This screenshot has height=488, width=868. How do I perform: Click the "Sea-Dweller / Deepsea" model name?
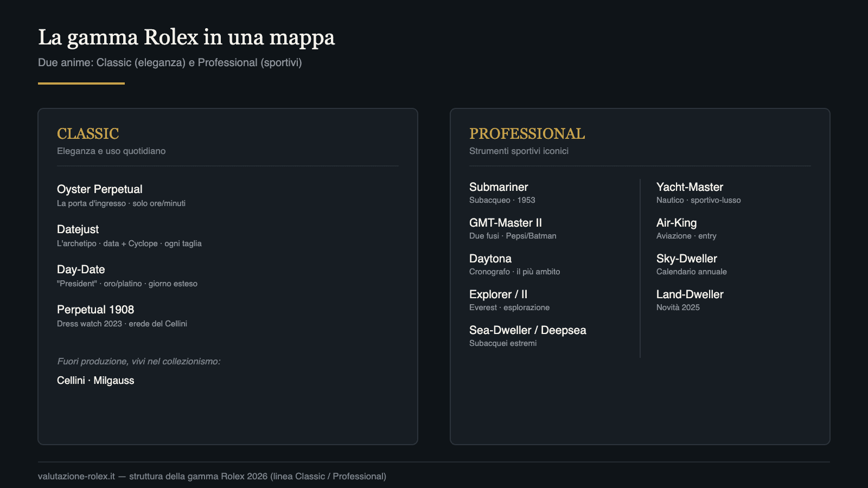[x=528, y=330]
